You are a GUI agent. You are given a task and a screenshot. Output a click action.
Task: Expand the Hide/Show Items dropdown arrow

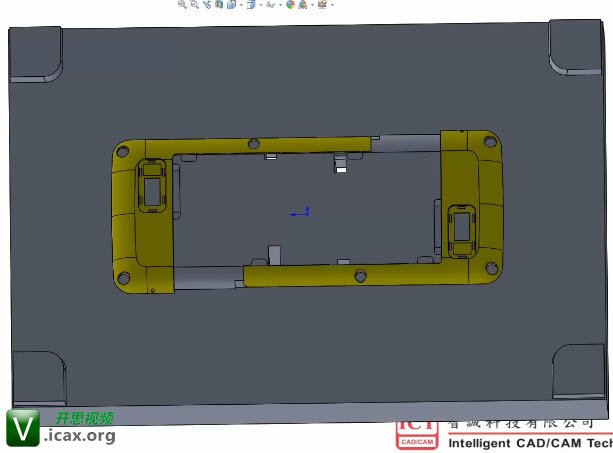(x=280, y=5)
